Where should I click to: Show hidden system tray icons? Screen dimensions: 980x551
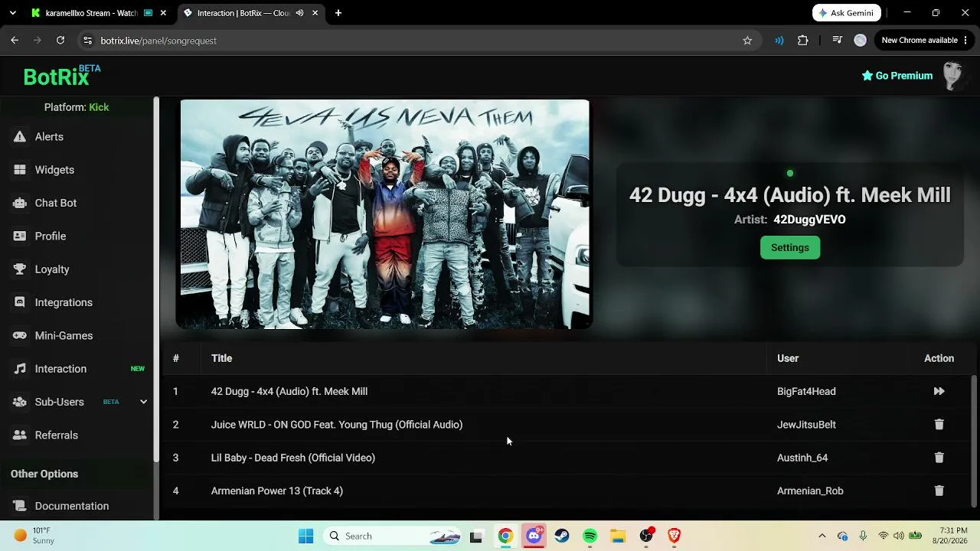[822, 536]
